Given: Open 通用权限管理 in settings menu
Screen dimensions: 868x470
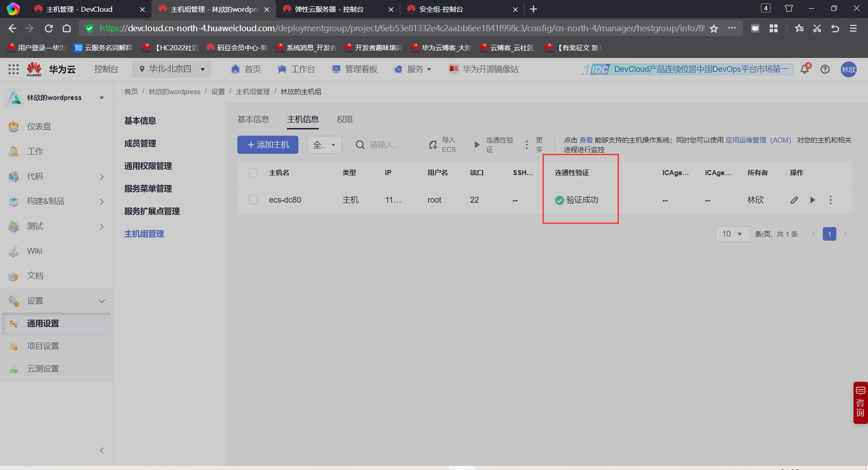Looking at the screenshot, I should pyautogui.click(x=148, y=166).
